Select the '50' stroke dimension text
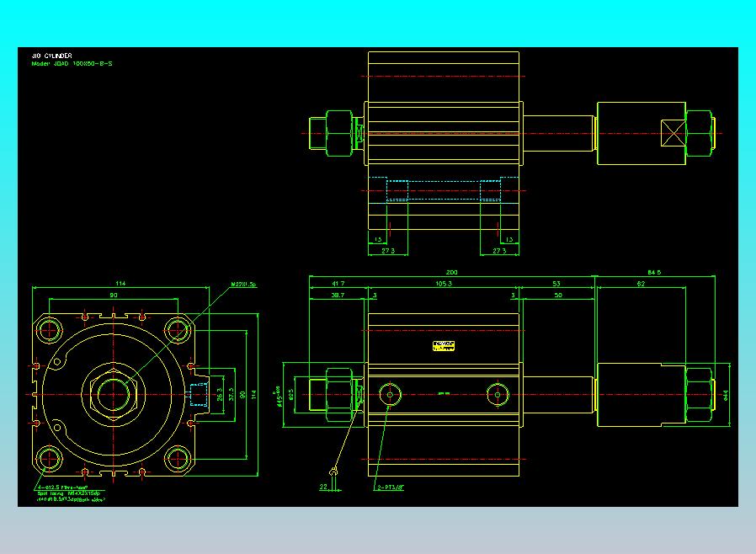Screen dimensions: 756x554 point(558,295)
